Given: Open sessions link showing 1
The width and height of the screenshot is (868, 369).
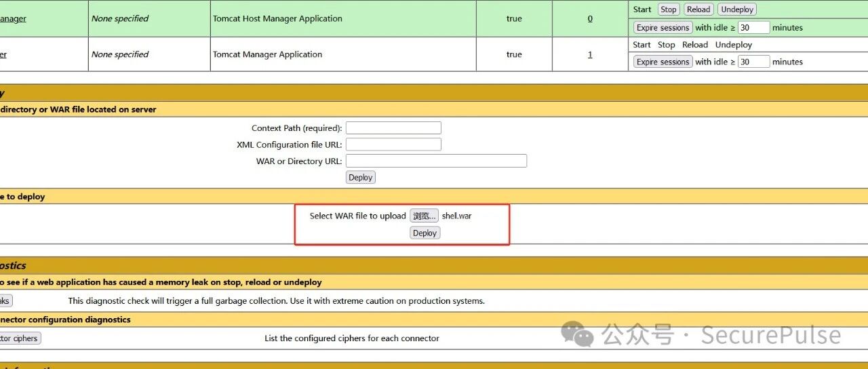Looking at the screenshot, I should pos(590,54).
